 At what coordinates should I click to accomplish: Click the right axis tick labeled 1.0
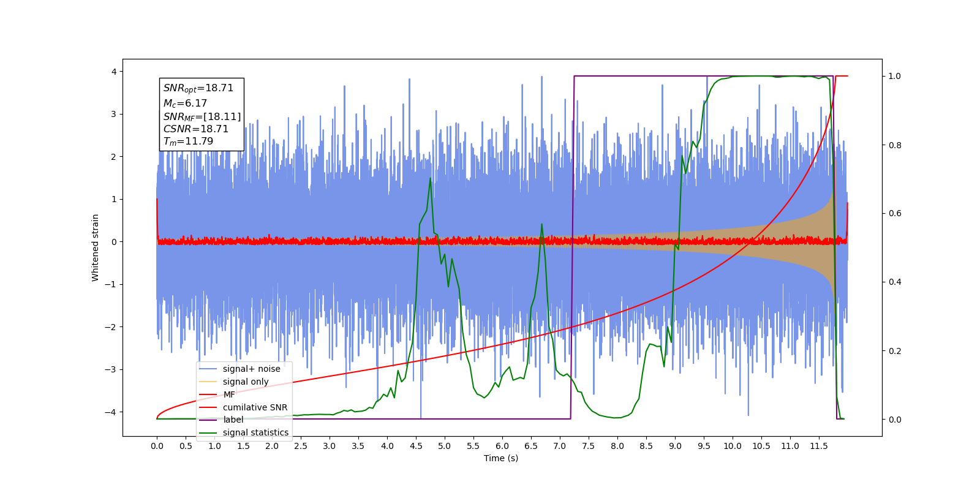(x=895, y=77)
